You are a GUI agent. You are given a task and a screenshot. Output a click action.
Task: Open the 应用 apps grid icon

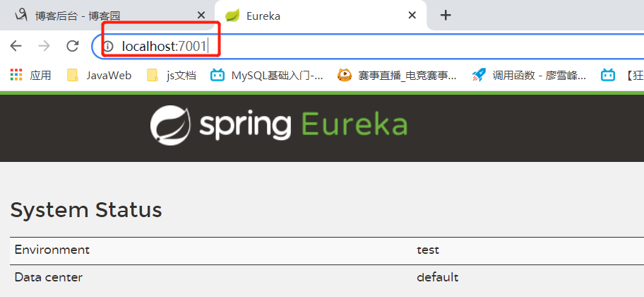pyautogui.click(x=16, y=75)
